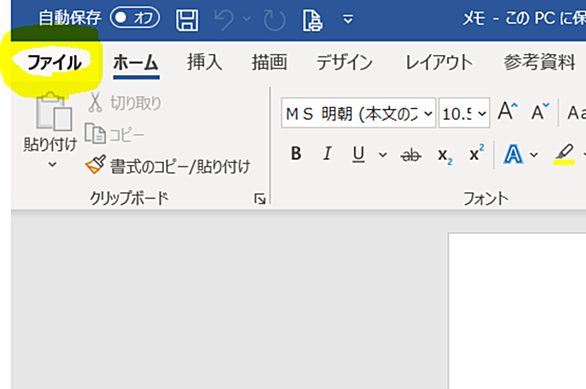Screen dimensions: 586x389
Task: Toggle Italic (I) formatting
Action: tap(327, 153)
